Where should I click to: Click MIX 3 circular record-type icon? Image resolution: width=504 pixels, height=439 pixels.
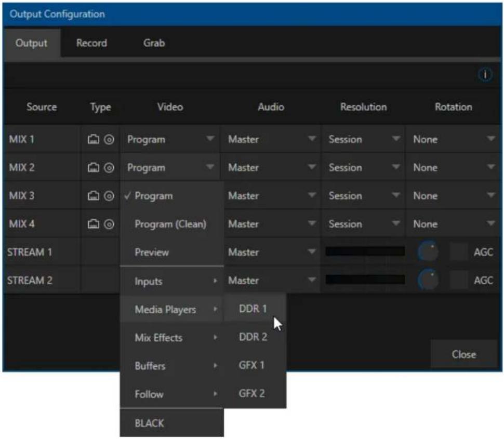click(109, 196)
